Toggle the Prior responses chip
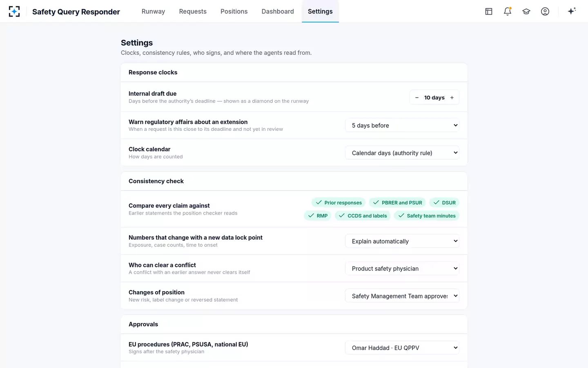Screen dimensions: 588x368 339,203
